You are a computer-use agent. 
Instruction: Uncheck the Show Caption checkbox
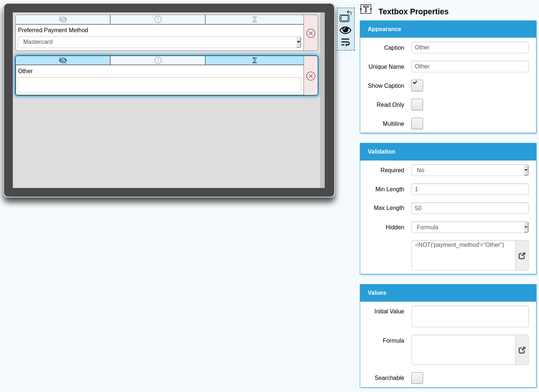[417, 86]
